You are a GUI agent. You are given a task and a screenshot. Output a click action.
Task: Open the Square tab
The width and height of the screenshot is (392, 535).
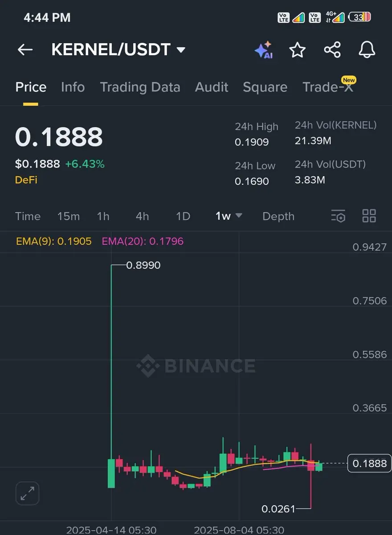pyautogui.click(x=265, y=87)
